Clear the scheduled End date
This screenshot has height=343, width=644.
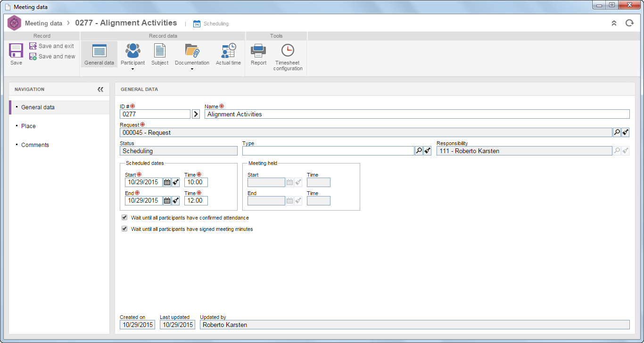(x=175, y=201)
